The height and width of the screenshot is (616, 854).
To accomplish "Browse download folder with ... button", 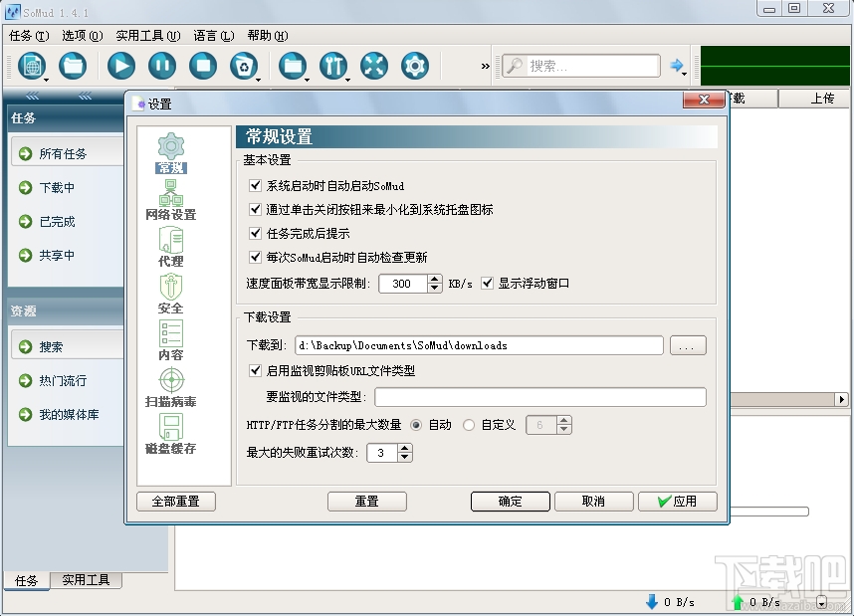I will 688,345.
